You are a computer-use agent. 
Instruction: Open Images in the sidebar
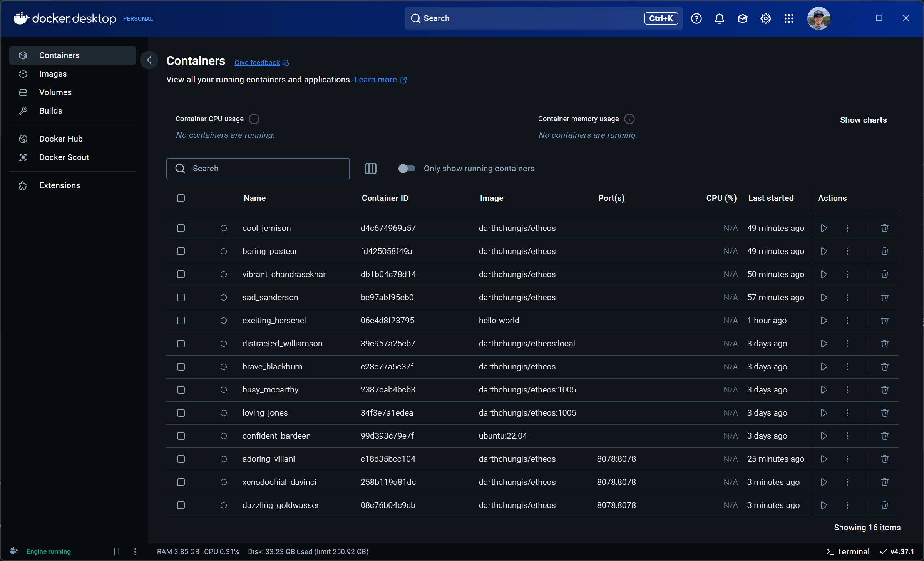pyautogui.click(x=73, y=74)
